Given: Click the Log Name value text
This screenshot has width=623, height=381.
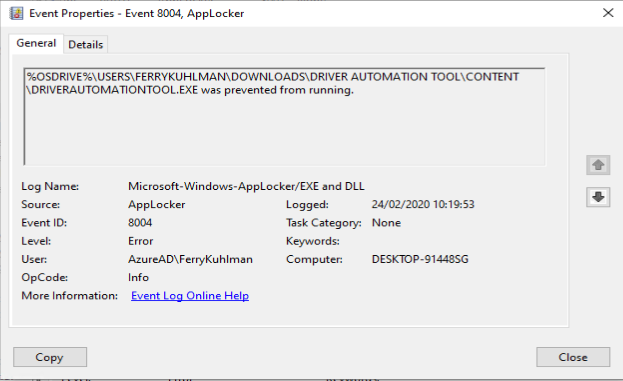Looking at the screenshot, I should pos(246,186).
